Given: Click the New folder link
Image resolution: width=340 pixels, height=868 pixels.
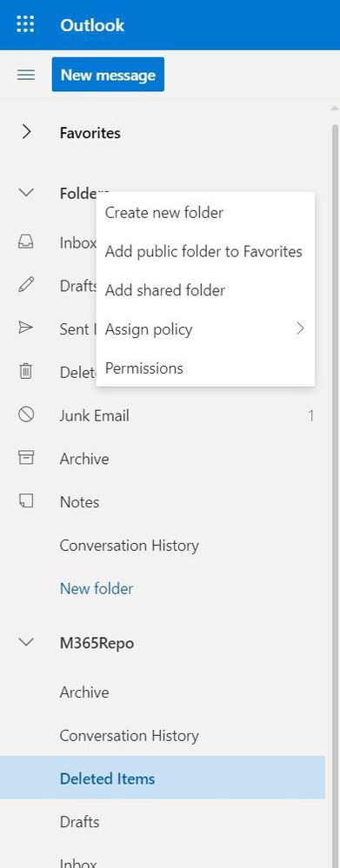Looking at the screenshot, I should pos(97,588).
